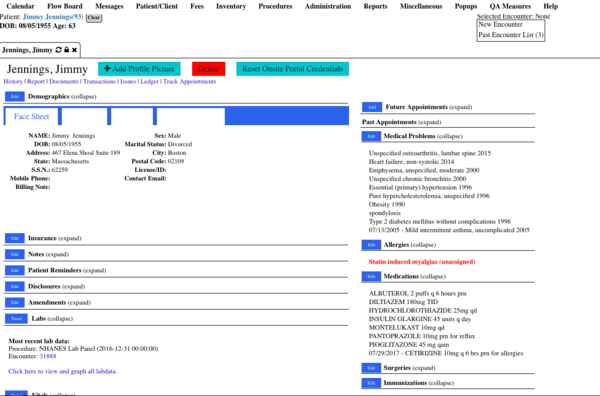Image resolution: width=600 pixels, height=396 pixels.
Task: Open encounter 31888 link
Action: 48,356
